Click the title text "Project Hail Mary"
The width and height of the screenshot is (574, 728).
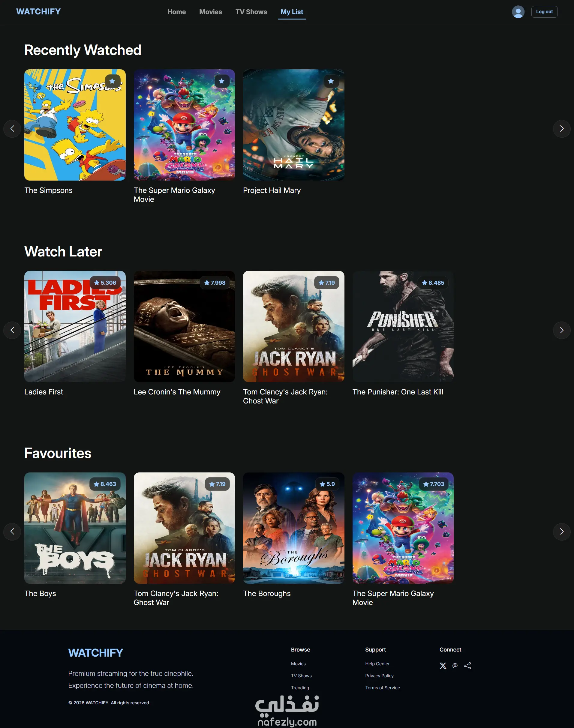click(272, 190)
